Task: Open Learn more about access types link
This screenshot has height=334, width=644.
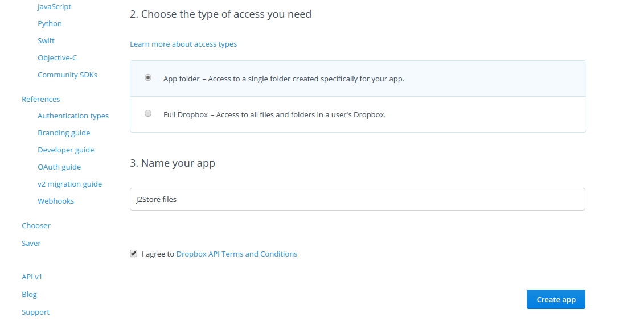Action: 183,44
